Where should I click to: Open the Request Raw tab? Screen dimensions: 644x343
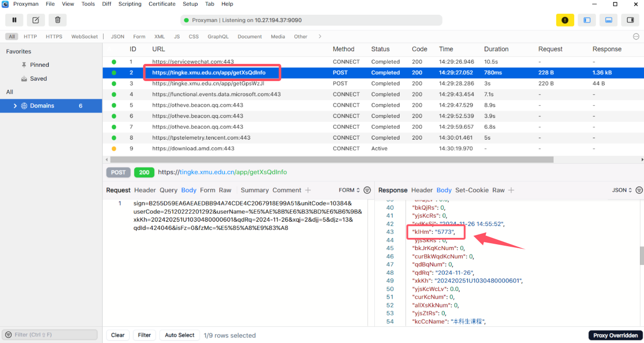click(x=225, y=190)
